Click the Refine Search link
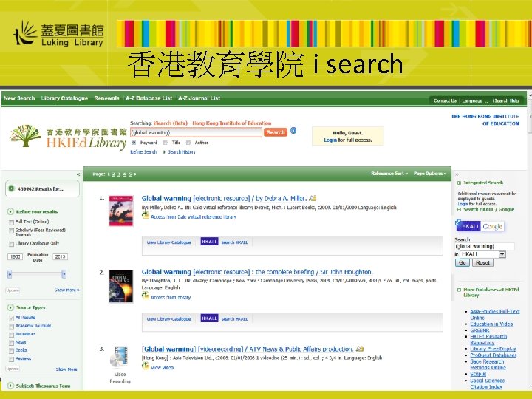The image size is (532, 399). [x=143, y=152]
